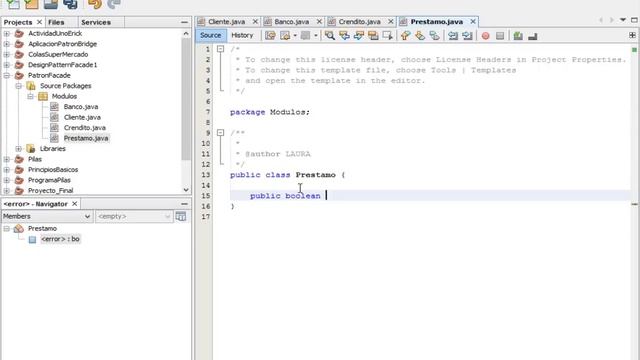Image resolution: width=640 pixels, height=360 pixels.
Task: Select <error> : bo member in Navigator
Action: [60, 239]
